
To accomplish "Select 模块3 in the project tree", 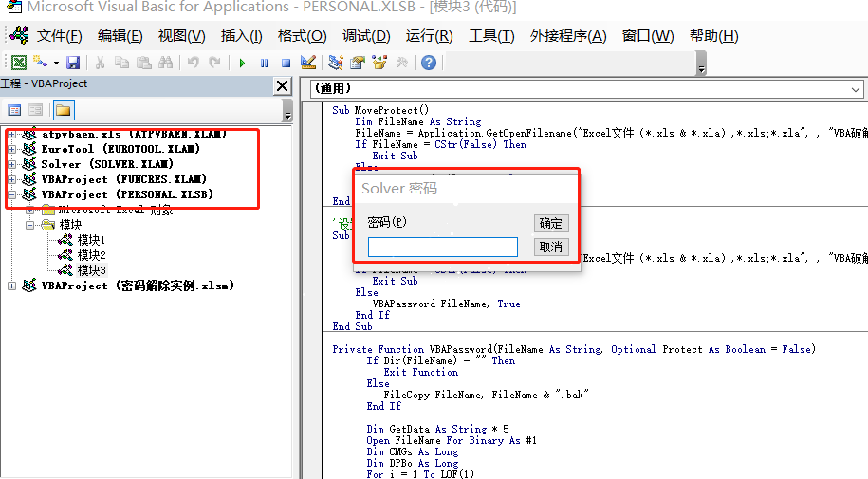I will pos(91,270).
